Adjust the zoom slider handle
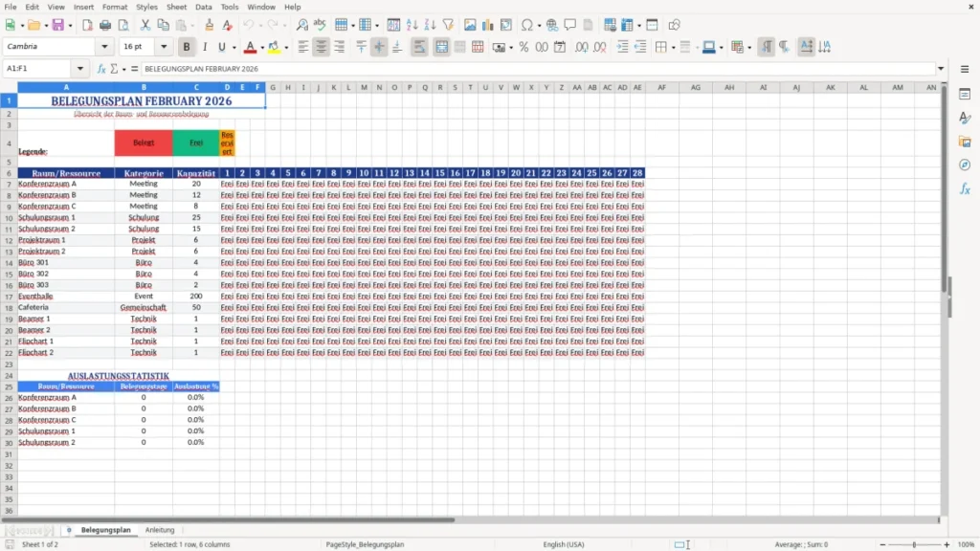 click(x=914, y=544)
